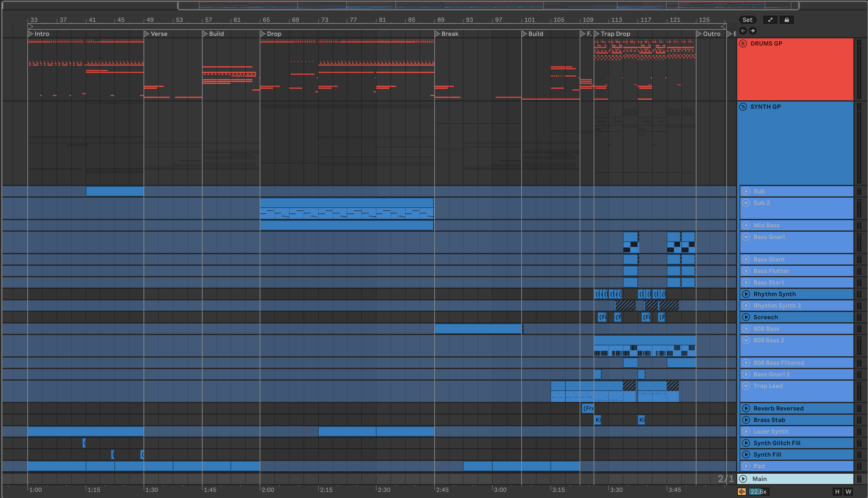Click the Trap Drop locator marker
Image resolution: width=868 pixels, height=498 pixels.
pyautogui.click(x=597, y=34)
